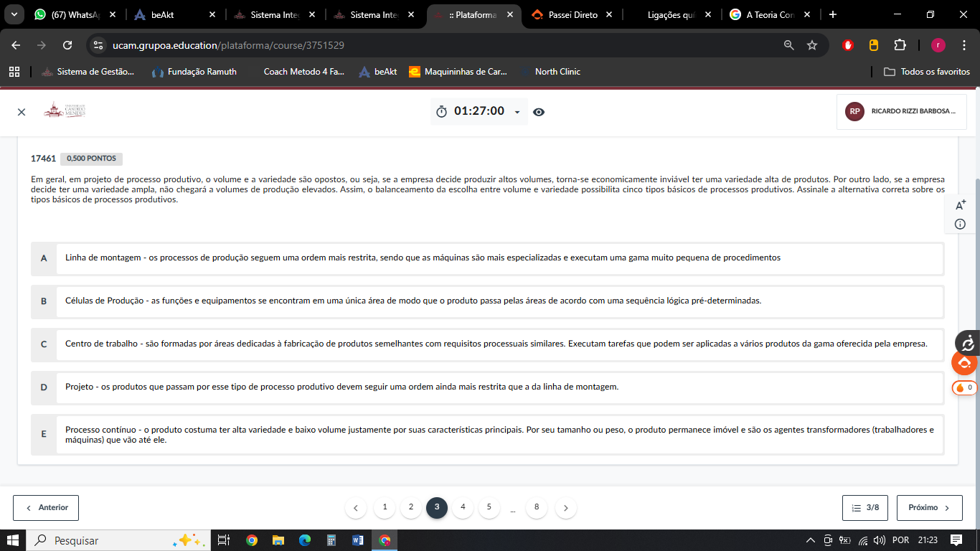Viewport: 980px width, 551px height.
Task: Toggle the timer visibility eye icon
Action: click(x=539, y=112)
